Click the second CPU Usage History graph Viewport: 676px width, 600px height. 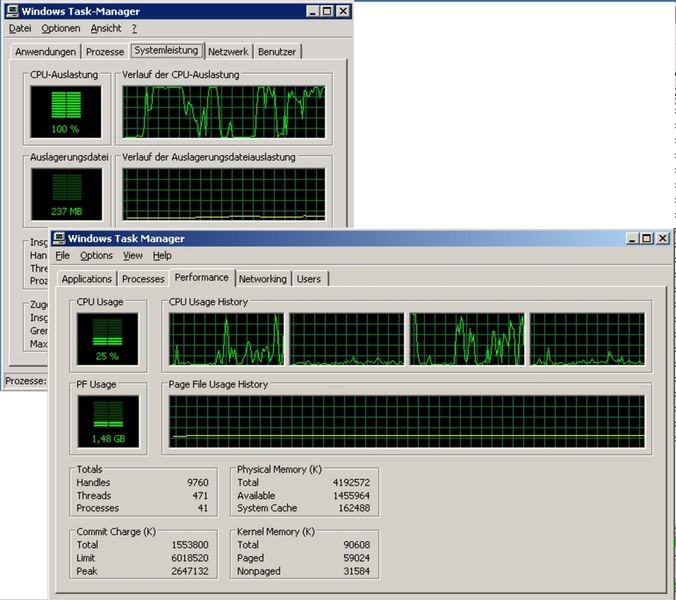click(x=347, y=339)
